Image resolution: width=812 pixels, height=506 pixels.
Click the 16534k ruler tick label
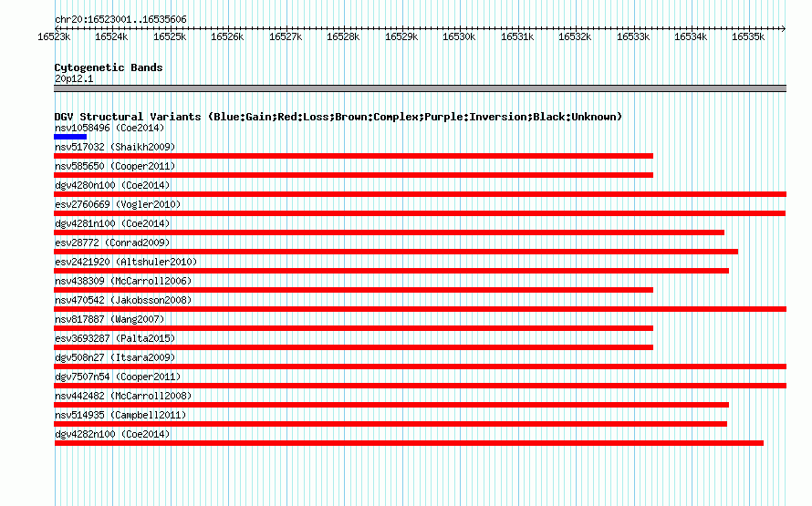coord(691,36)
